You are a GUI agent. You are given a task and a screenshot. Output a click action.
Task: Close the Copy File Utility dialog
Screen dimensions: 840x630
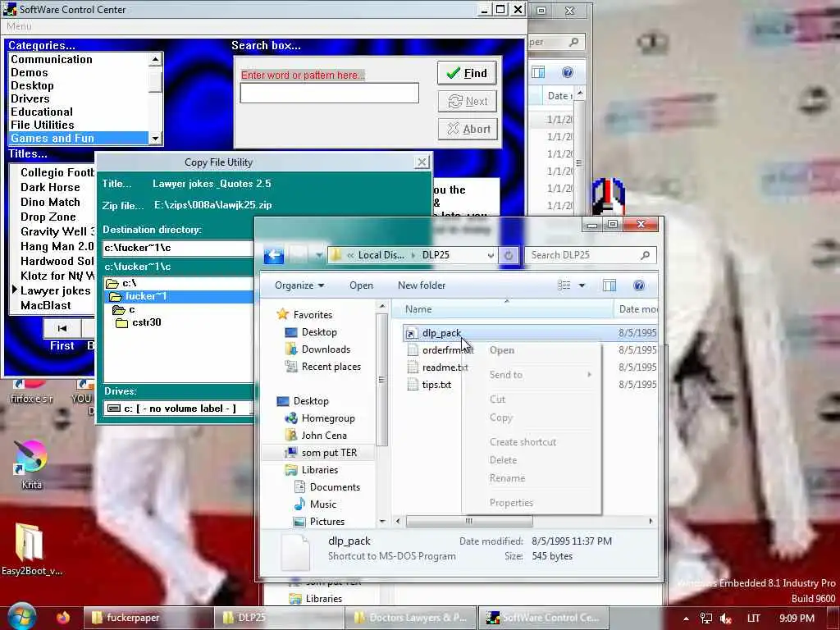click(x=422, y=162)
